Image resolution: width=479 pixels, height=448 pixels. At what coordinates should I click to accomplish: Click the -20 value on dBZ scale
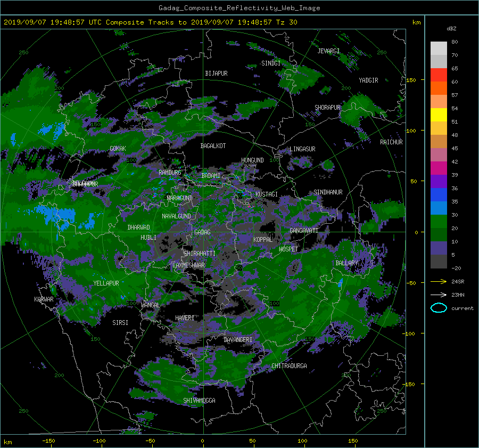pos(456,268)
